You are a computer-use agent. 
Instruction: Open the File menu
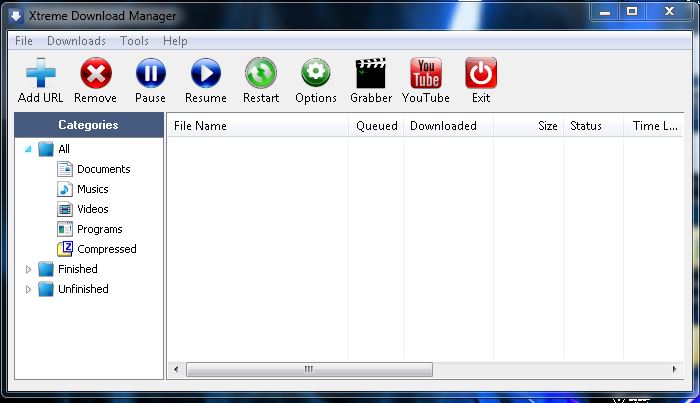click(24, 41)
